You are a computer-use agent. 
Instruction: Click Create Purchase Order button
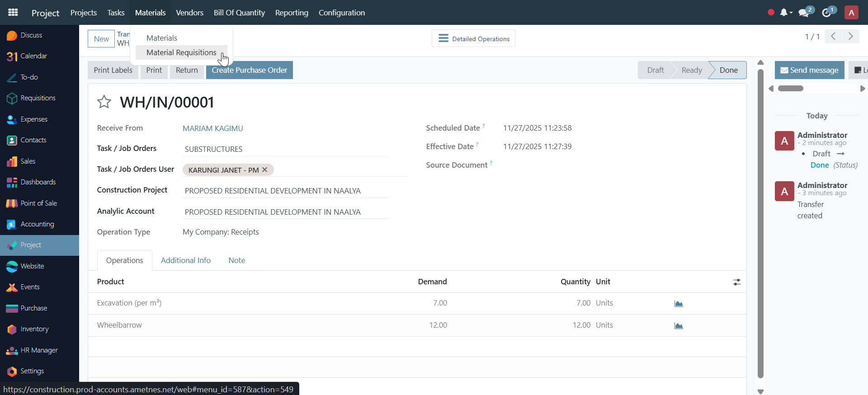point(249,70)
